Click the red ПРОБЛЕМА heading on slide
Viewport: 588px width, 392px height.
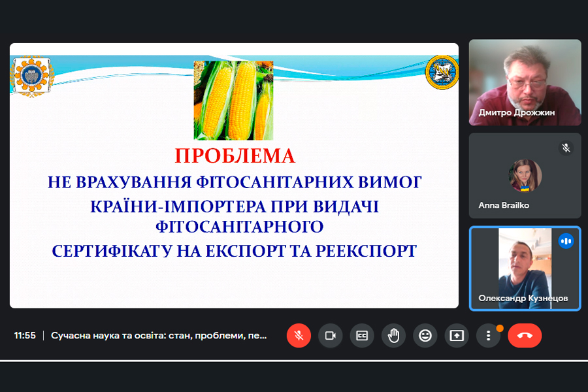pyautogui.click(x=235, y=155)
